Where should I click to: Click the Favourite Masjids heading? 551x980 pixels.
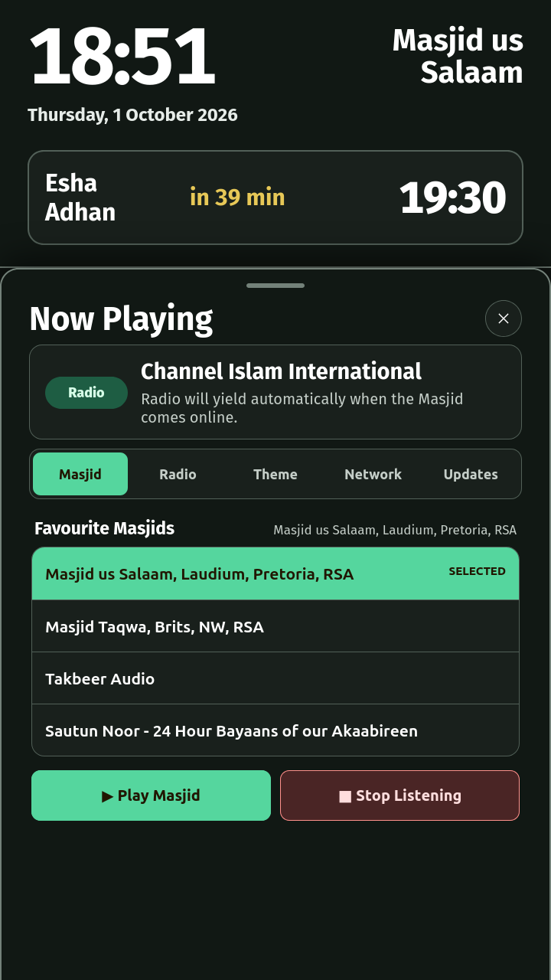(x=104, y=528)
